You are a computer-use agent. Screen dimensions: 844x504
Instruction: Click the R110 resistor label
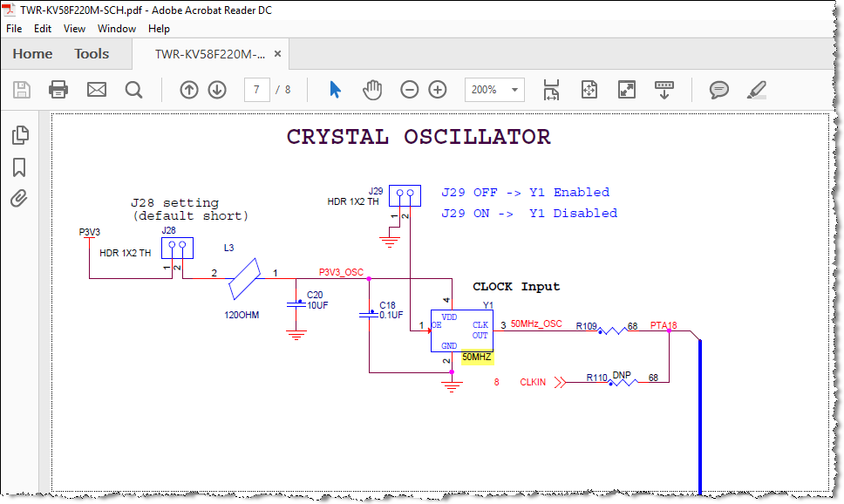597,378
